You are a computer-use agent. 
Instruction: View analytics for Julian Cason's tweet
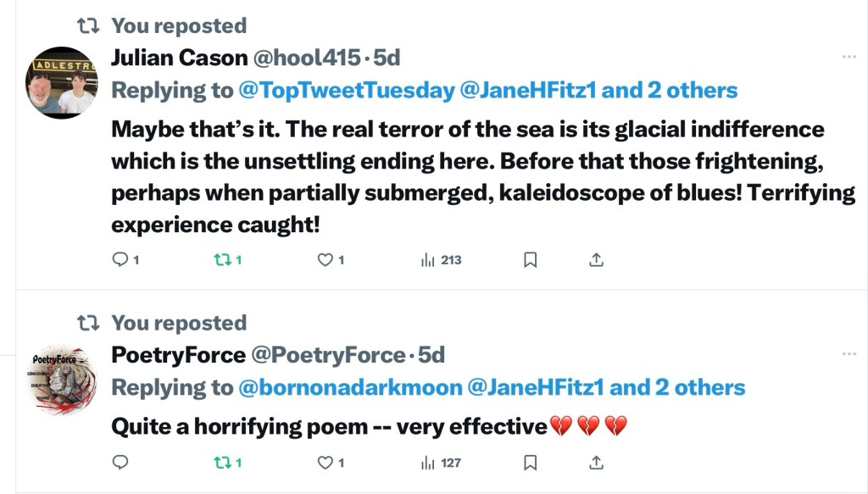click(428, 260)
